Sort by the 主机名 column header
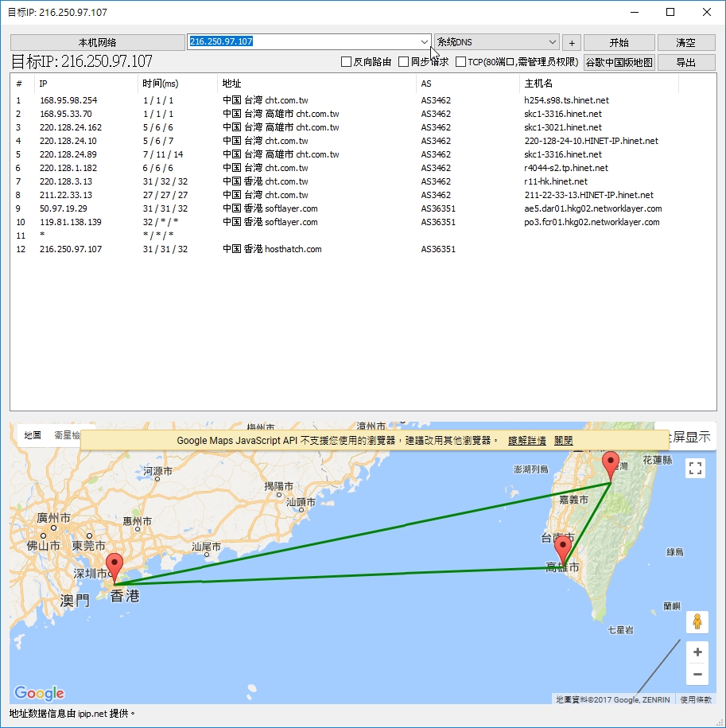Screen dimensions: 726x728 [x=599, y=84]
